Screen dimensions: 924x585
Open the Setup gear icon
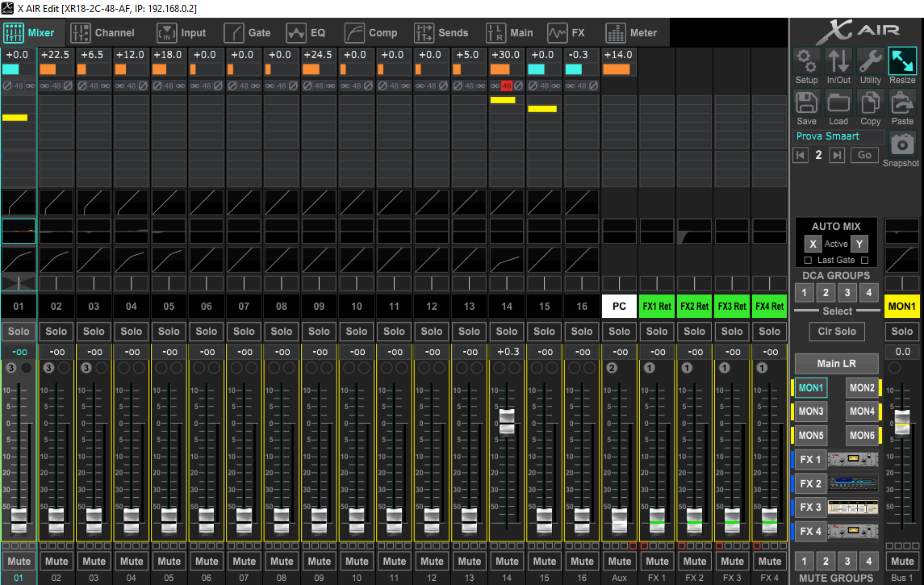click(806, 61)
